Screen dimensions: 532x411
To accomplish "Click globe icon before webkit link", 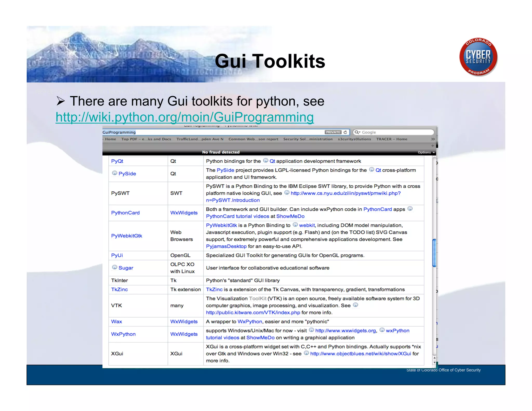I will click(x=295, y=225).
